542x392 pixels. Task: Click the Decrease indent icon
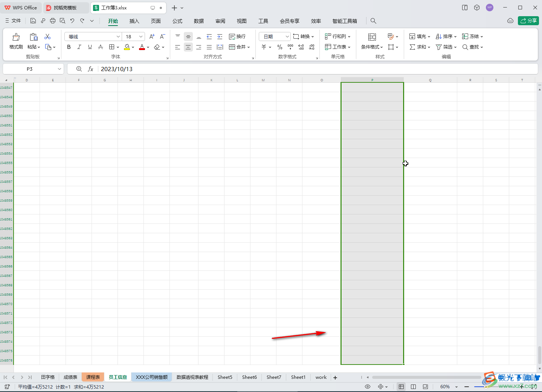(209, 36)
